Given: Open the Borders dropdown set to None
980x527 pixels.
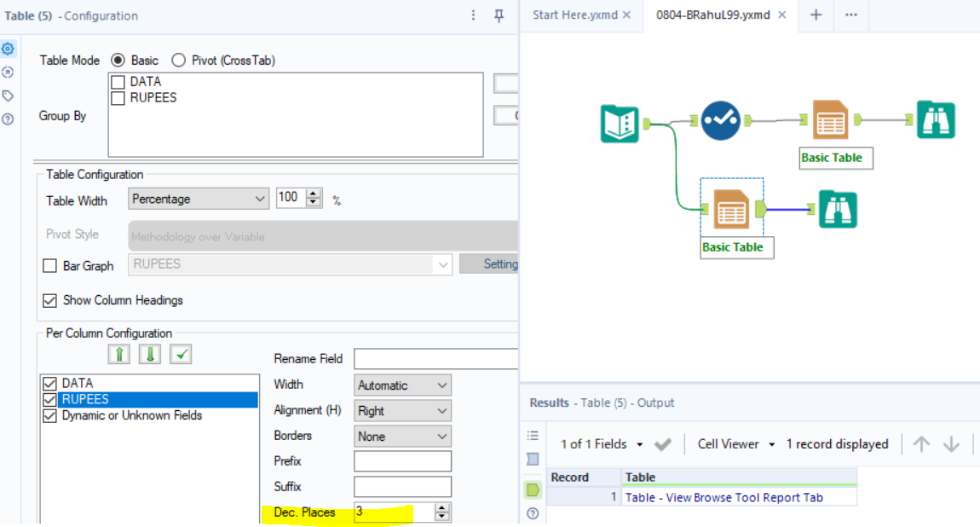Looking at the screenshot, I should coord(442,436).
